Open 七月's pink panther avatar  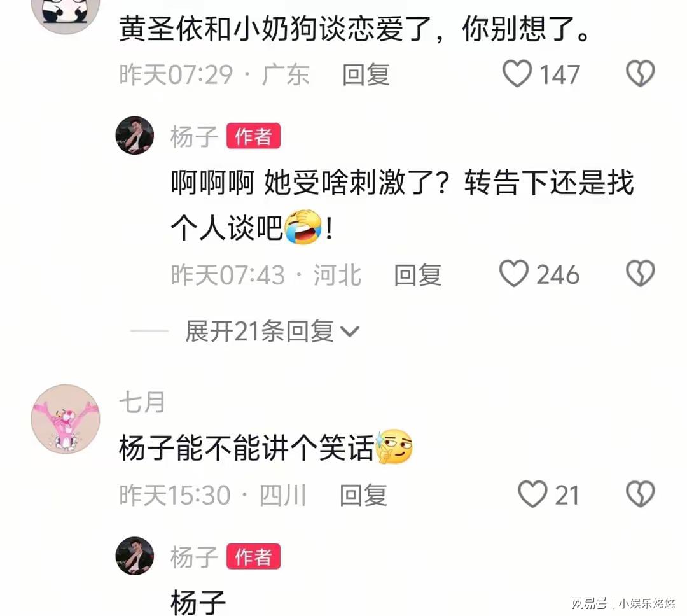click(66, 419)
